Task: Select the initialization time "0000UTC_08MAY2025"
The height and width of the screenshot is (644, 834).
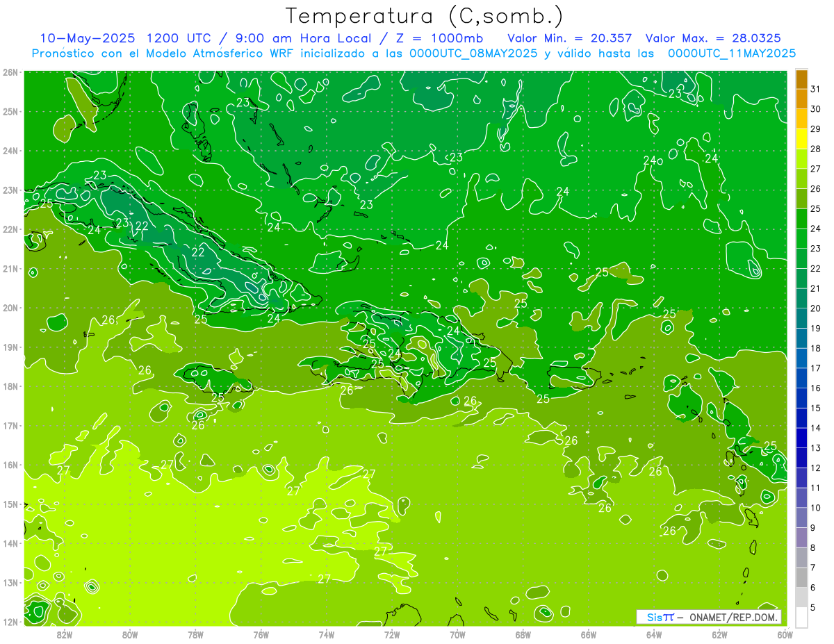Action: (x=474, y=53)
